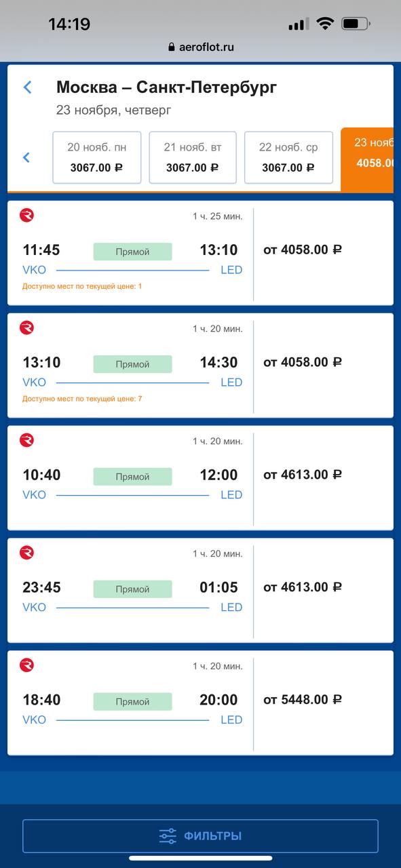Tap the back arrow beside Москва – Санкт-Петербург
This screenshot has width=401, height=868.
tap(27, 87)
